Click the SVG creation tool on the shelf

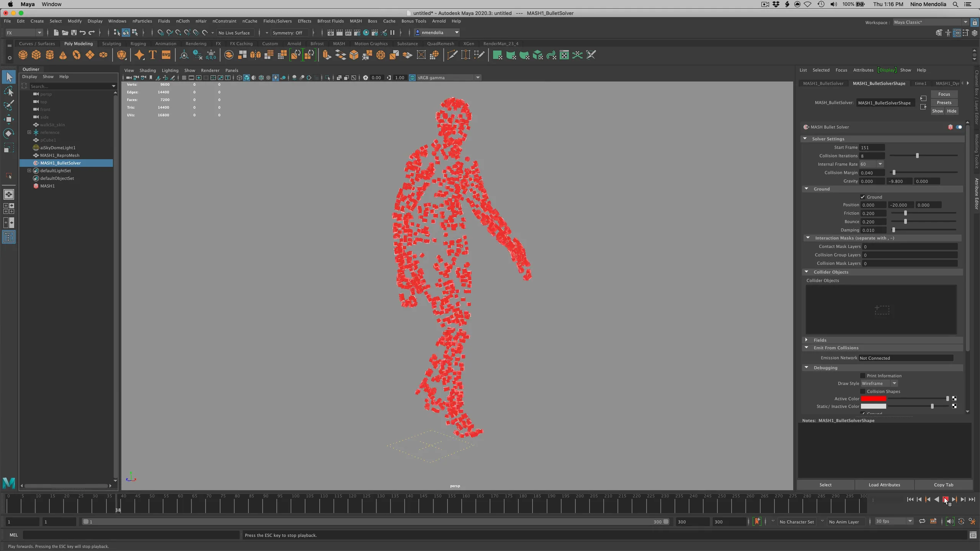tap(166, 55)
